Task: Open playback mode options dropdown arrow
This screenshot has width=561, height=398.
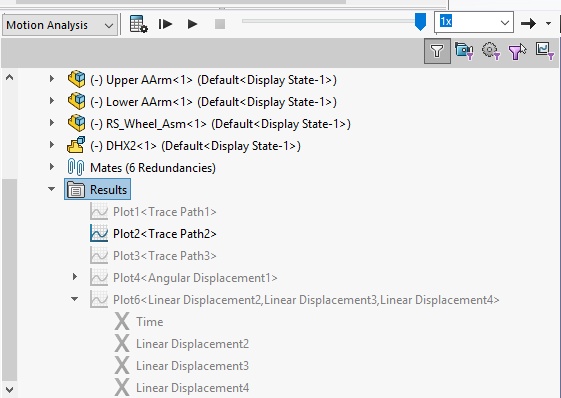Action: click(548, 24)
